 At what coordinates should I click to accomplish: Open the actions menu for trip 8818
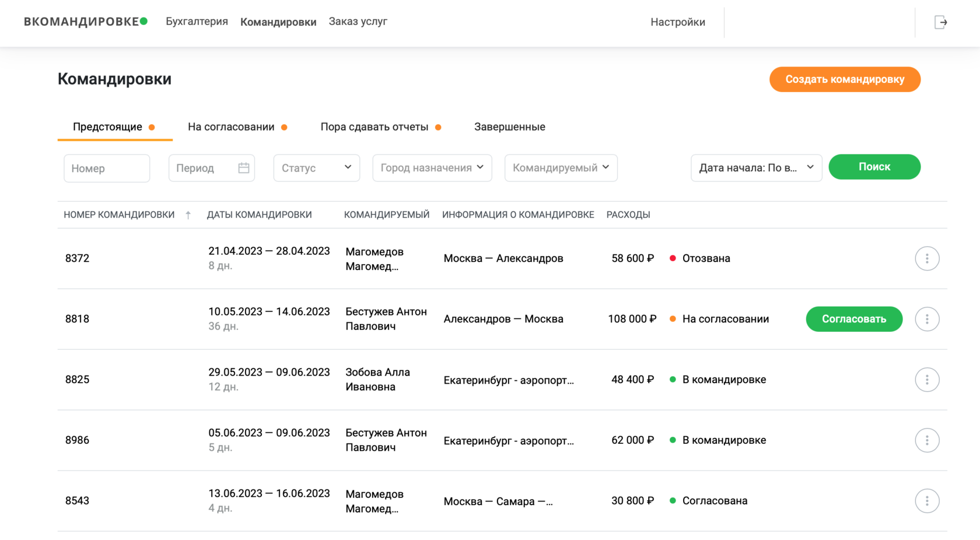[927, 319]
